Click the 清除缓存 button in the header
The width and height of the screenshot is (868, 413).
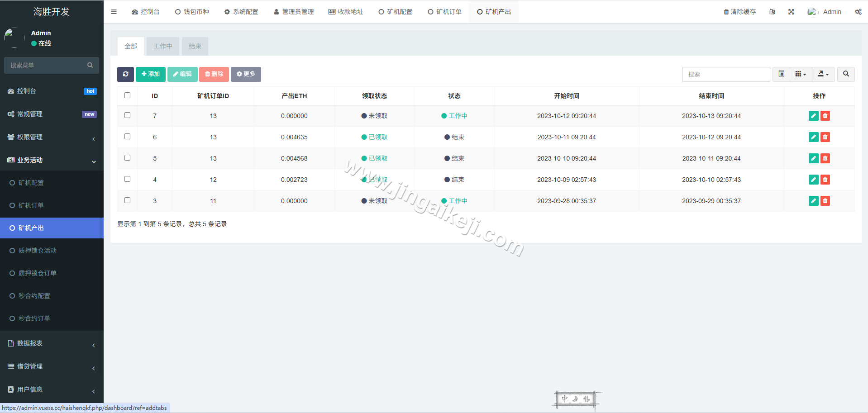[739, 11]
